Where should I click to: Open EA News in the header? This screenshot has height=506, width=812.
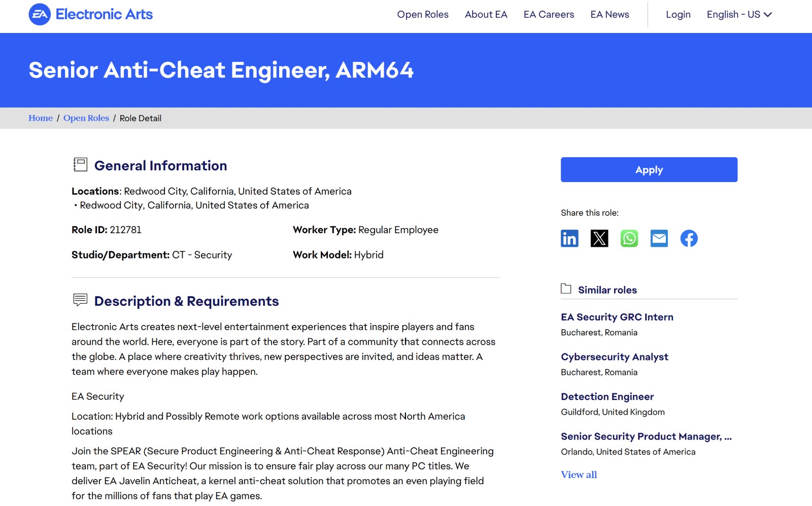(x=610, y=14)
